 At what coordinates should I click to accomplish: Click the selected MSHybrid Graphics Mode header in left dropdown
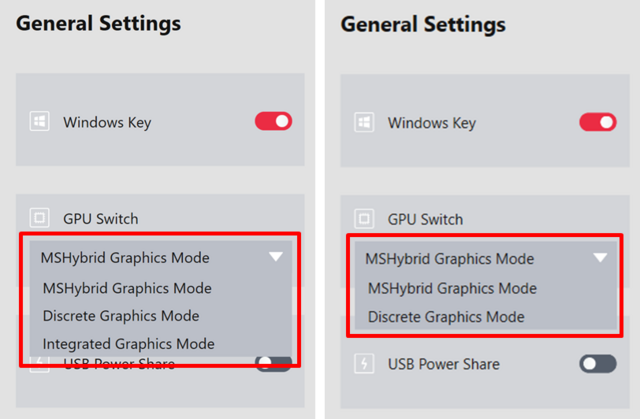coord(125,257)
